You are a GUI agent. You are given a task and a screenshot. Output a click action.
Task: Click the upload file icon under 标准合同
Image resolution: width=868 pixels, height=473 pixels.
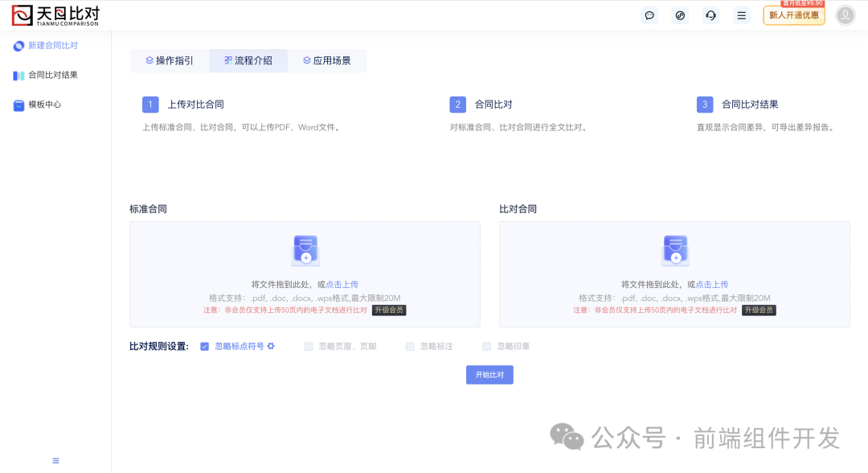coord(305,250)
